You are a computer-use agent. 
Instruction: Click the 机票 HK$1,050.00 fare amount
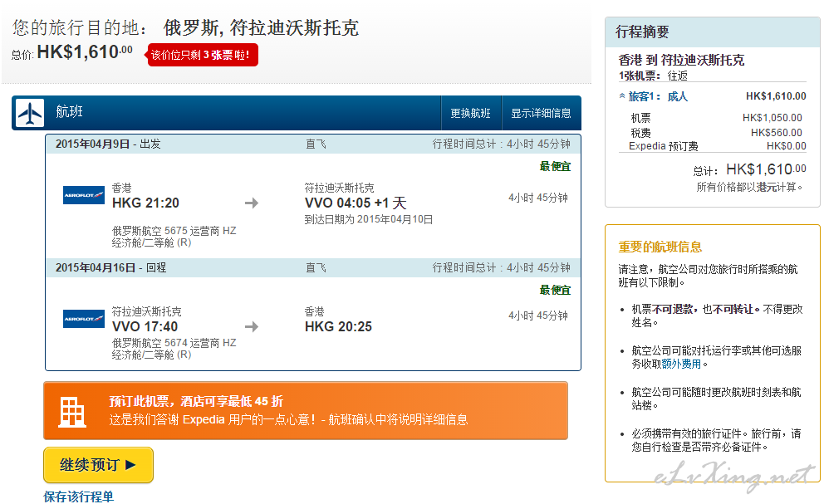tap(772, 118)
